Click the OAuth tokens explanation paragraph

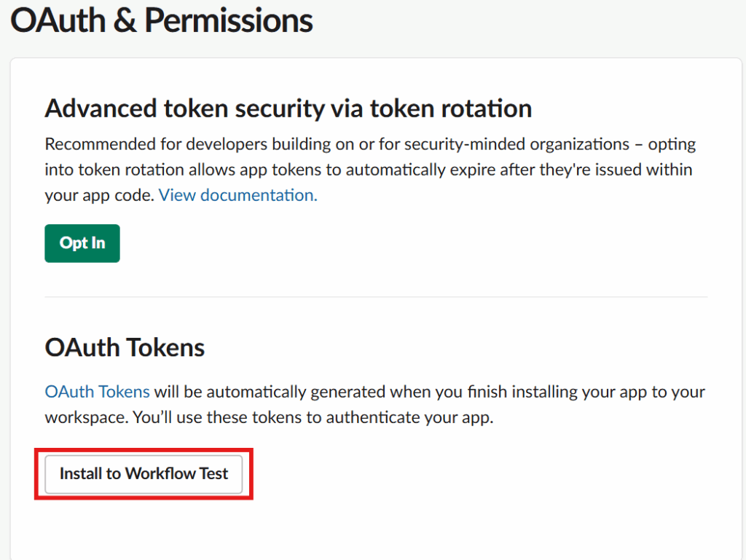click(x=374, y=405)
